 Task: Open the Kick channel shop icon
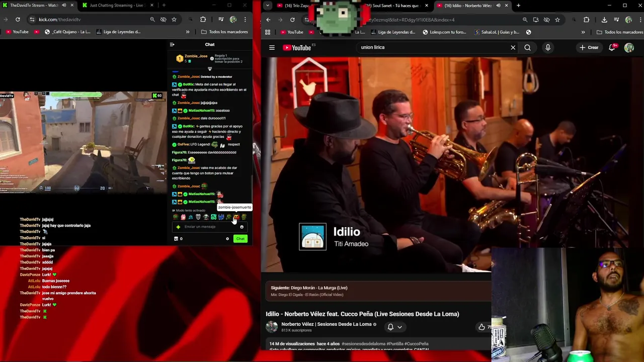click(x=176, y=239)
